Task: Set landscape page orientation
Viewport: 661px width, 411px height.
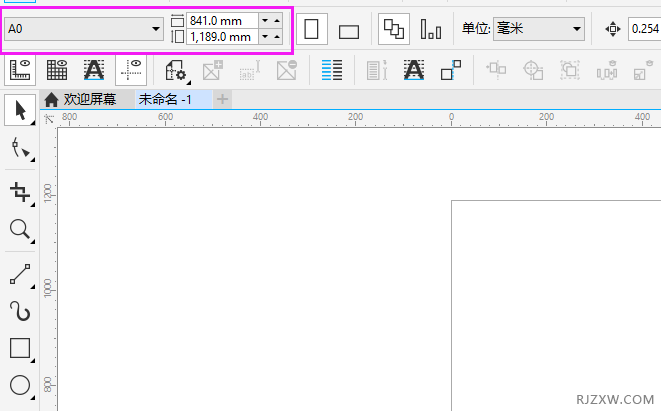Action: [349, 31]
